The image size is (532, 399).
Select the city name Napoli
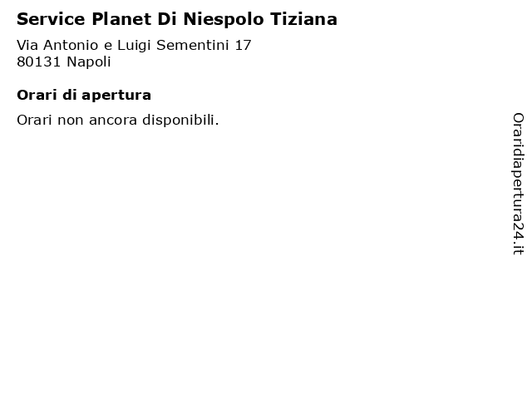tap(89, 62)
